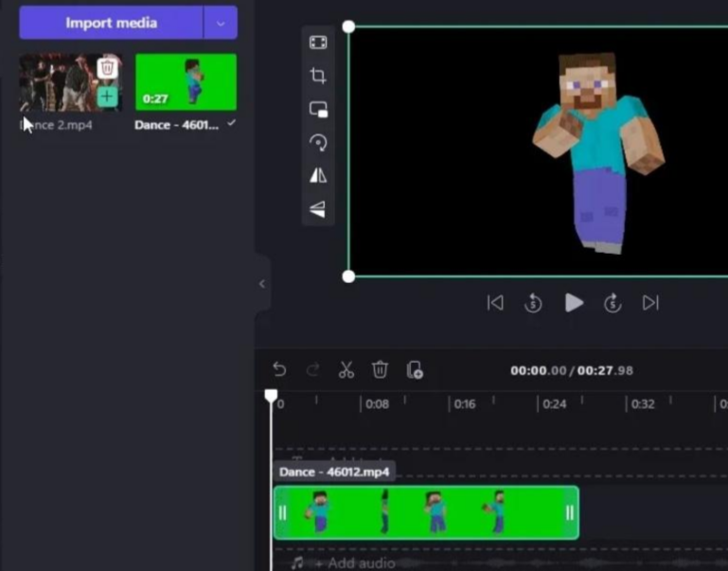Image resolution: width=728 pixels, height=571 pixels.
Task: Select the Crop tool icon
Action: point(318,76)
